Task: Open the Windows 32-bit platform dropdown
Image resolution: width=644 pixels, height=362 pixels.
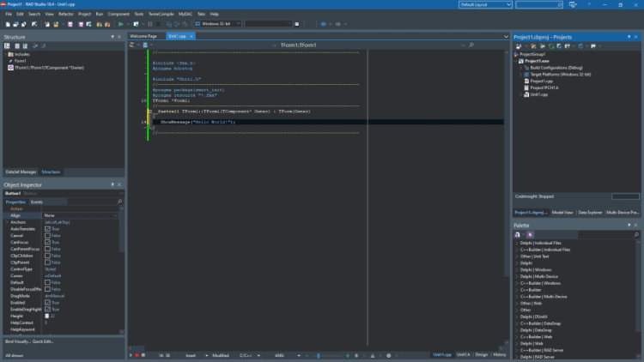Action: [218, 24]
